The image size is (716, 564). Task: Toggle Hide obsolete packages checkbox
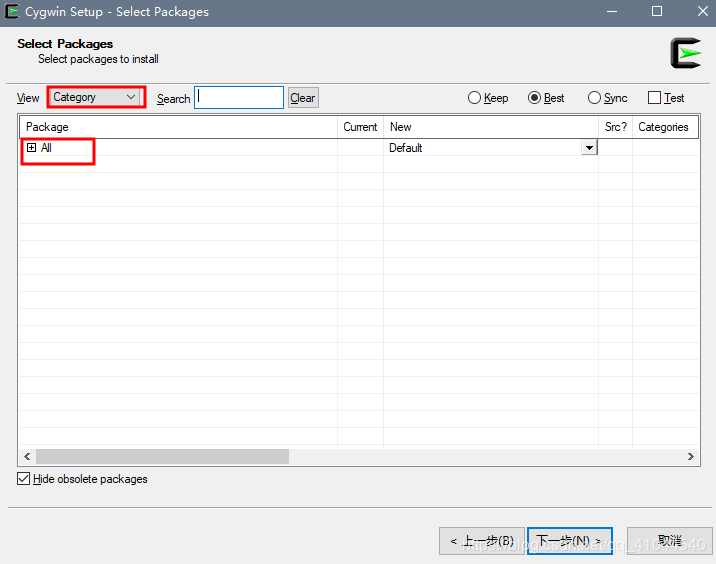pos(23,479)
